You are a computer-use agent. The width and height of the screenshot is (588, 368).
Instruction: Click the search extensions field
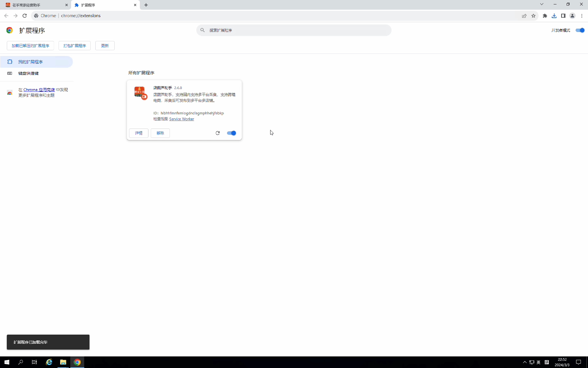click(x=294, y=30)
